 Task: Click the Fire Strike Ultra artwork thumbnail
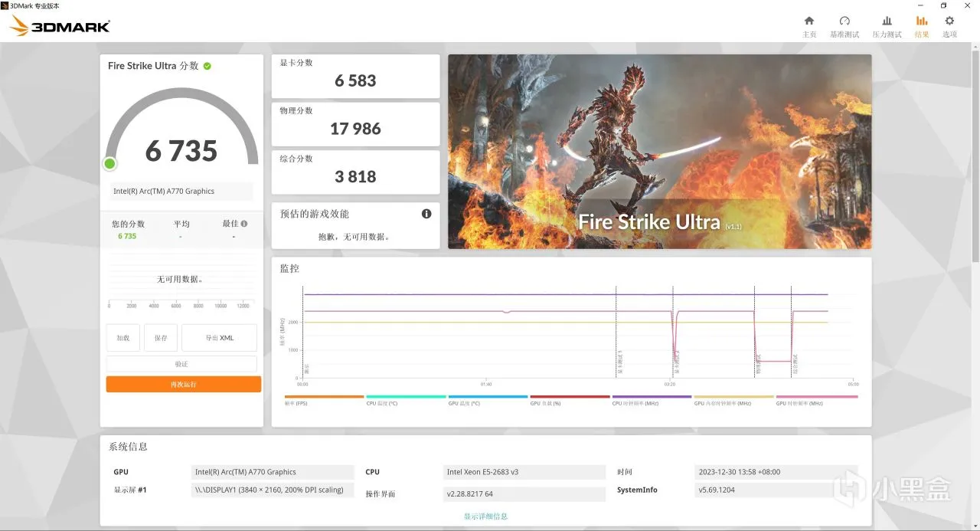pos(660,152)
